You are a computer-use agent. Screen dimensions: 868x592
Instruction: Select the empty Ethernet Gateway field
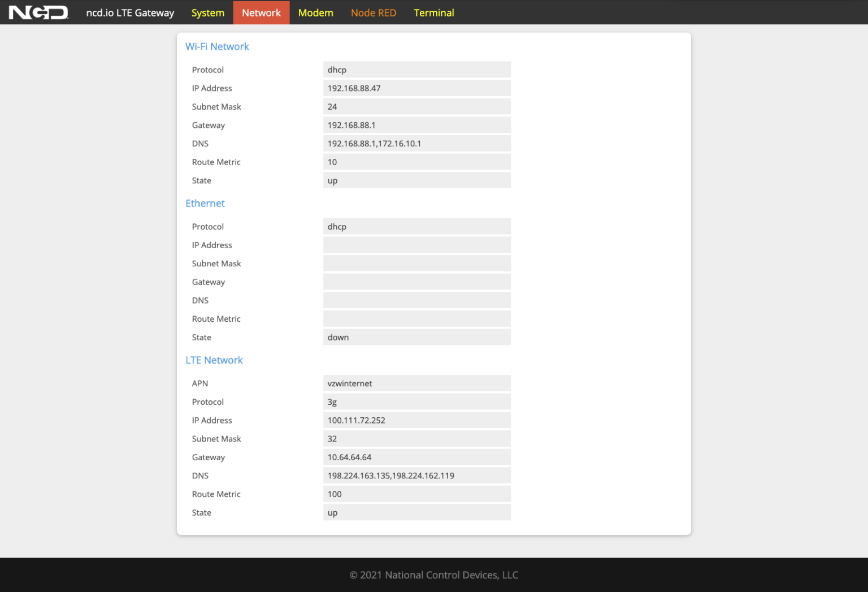point(416,282)
